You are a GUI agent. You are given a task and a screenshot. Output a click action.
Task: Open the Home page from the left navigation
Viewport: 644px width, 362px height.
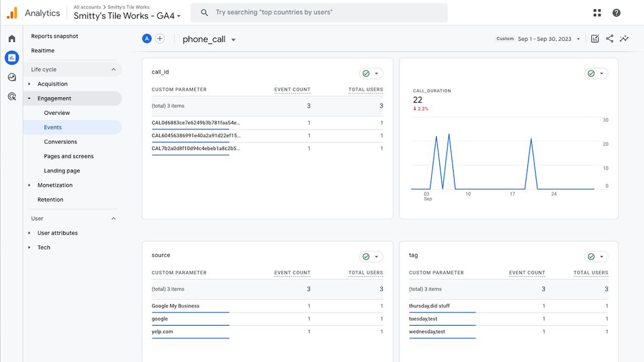pyautogui.click(x=11, y=38)
